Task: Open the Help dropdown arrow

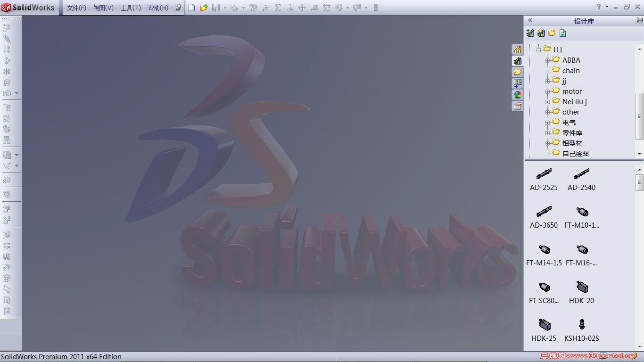Action: 607,7
